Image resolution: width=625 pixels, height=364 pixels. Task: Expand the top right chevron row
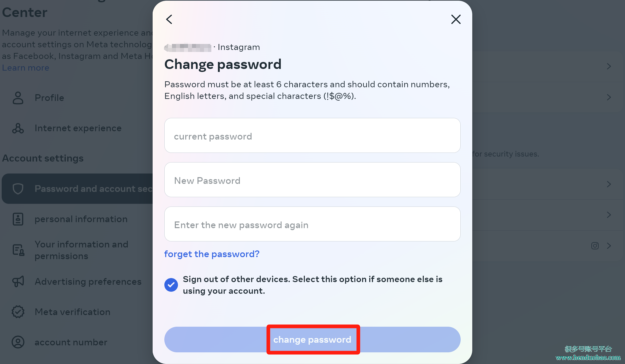tap(609, 66)
